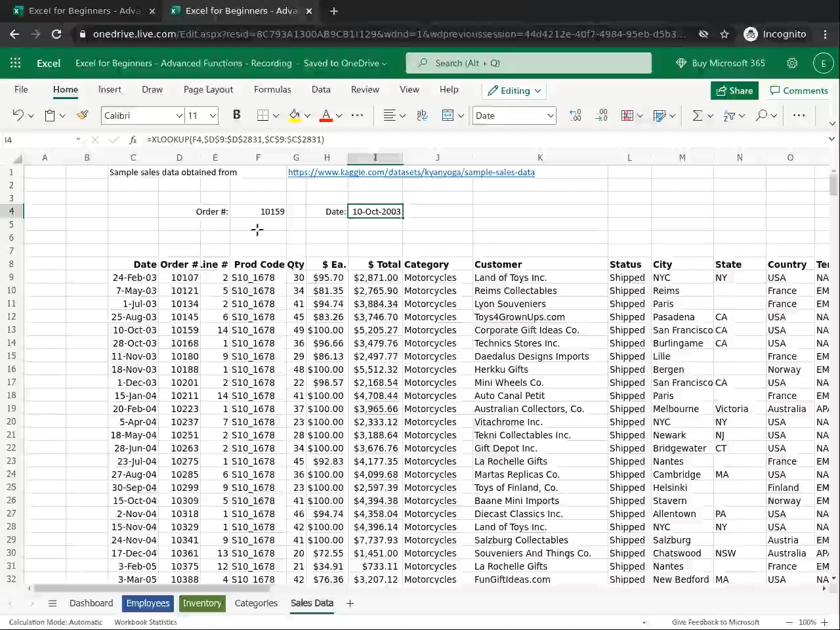Image resolution: width=840 pixels, height=630 pixels.
Task: Open the Formulas ribbon tab
Action: (x=272, y=89)
